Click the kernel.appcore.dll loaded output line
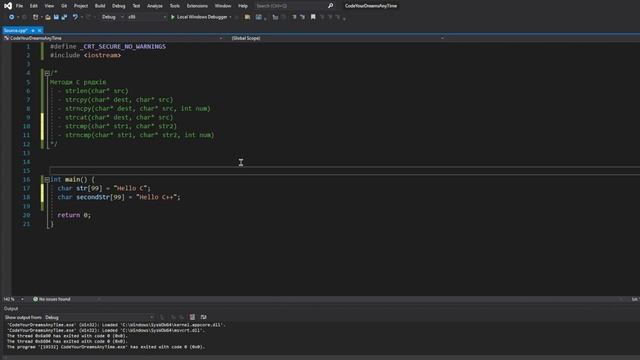This screenshot has height=360, width=640. click(x=116, y=325)
